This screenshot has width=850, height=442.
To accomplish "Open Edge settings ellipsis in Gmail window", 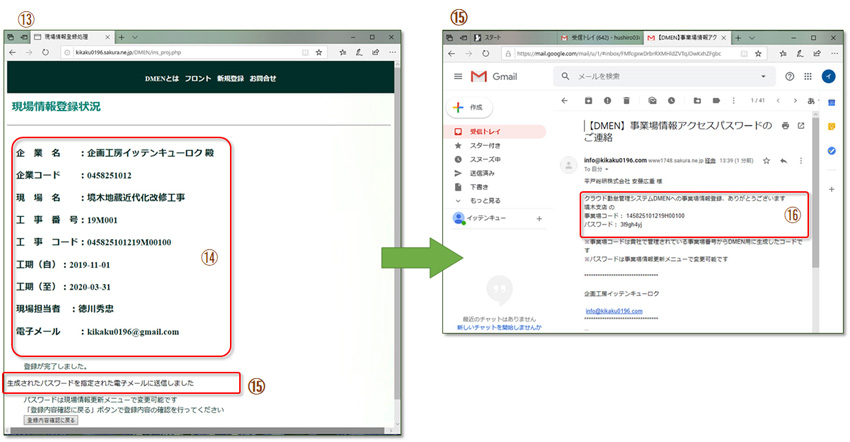I will [x=834, y=53].
